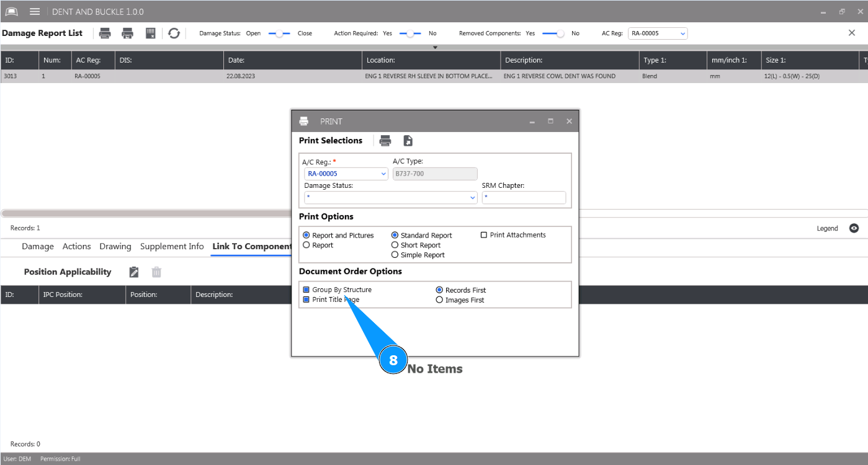Sort by the Type 1 column header
Viewport: 868px width, 465px height.
coord(673,60)
